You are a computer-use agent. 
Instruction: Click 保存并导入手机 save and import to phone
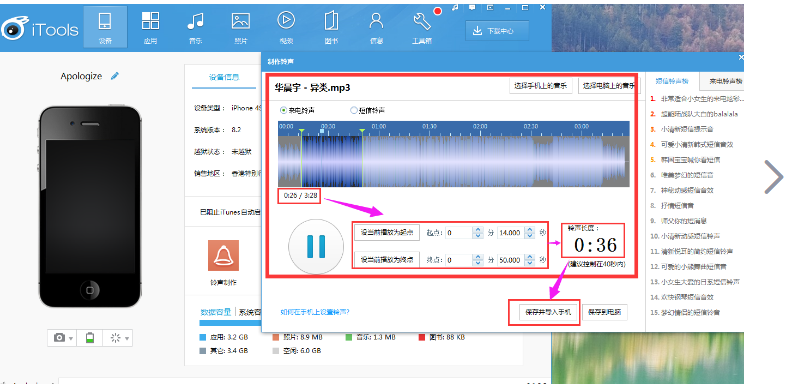(548, 312)
